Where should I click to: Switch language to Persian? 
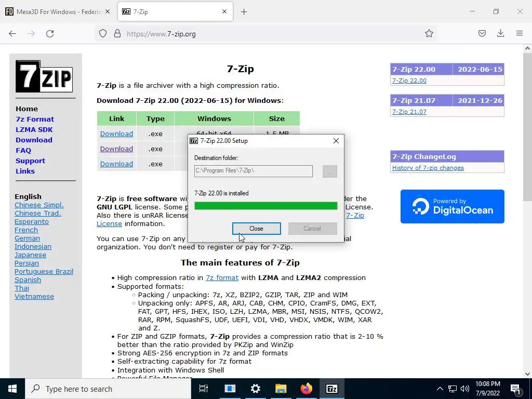(26, 263)
